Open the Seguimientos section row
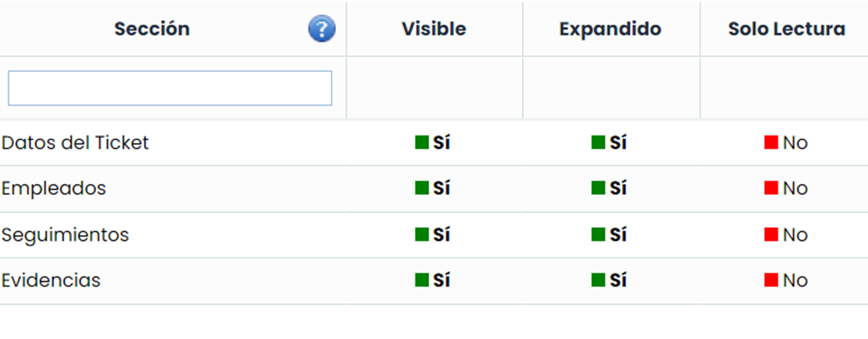Viewport: 868px width, 339px height. click(x=66, y=235)
